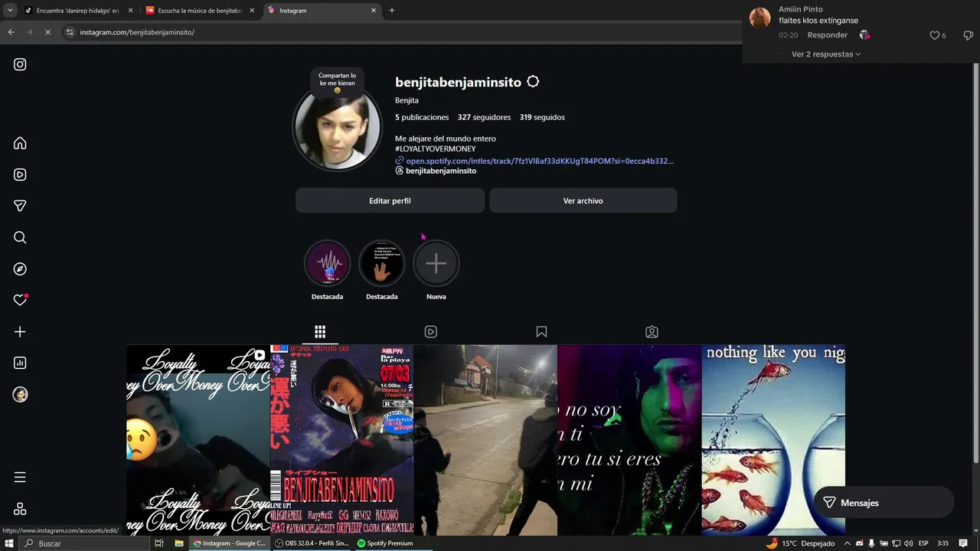Open Meta apps grid icon
This screenshot has width=980, height=551.
click(x=20, y=509)
